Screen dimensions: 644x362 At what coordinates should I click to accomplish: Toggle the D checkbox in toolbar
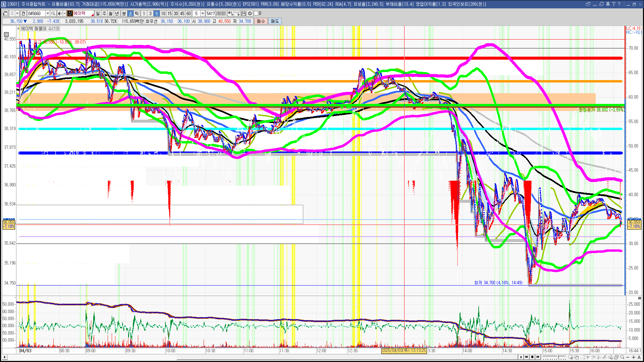coord(256,13)
